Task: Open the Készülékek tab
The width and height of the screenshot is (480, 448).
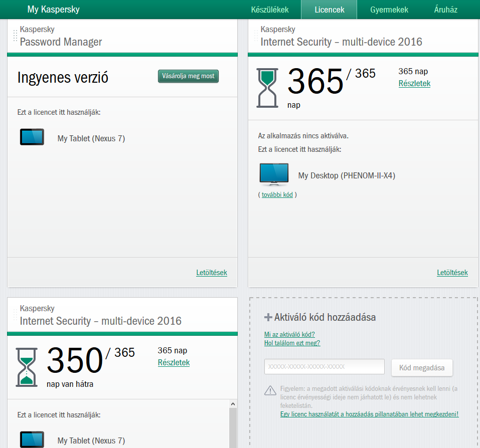Action: pos(270,10)
